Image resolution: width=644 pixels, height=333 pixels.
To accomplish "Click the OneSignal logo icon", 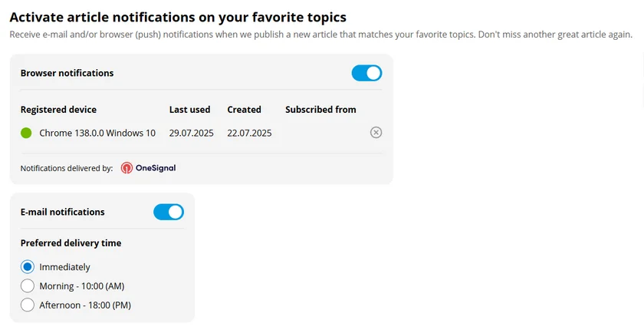I will point(127,168).
